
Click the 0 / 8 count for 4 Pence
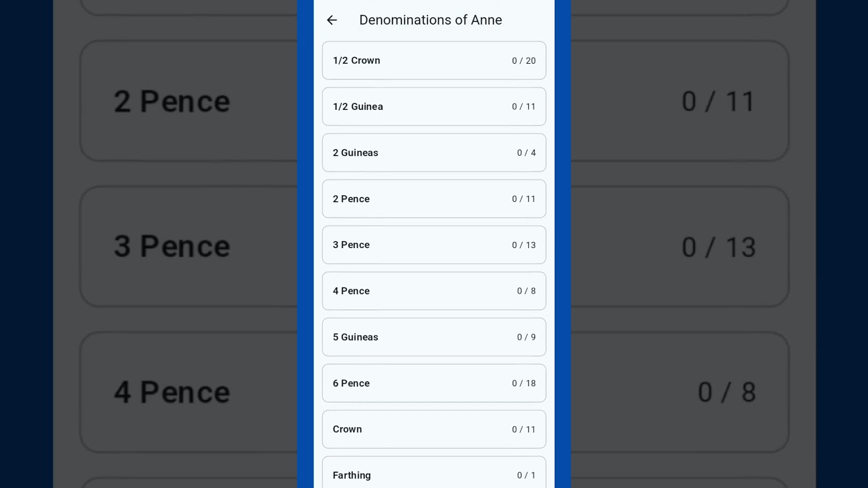526,291
